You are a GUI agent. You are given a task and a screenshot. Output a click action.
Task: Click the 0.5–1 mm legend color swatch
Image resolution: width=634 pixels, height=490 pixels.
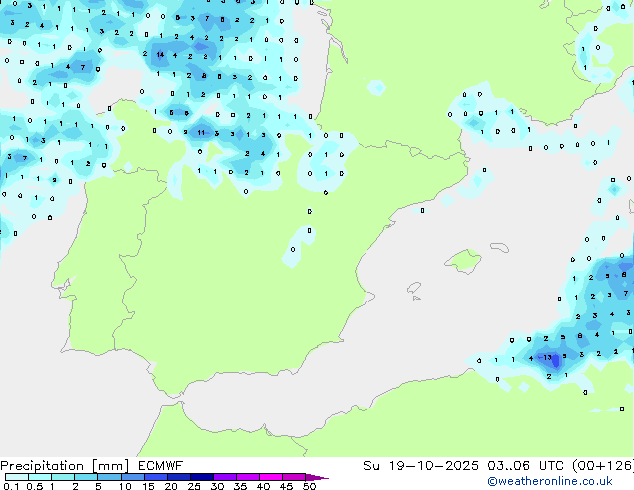[40, 477]
